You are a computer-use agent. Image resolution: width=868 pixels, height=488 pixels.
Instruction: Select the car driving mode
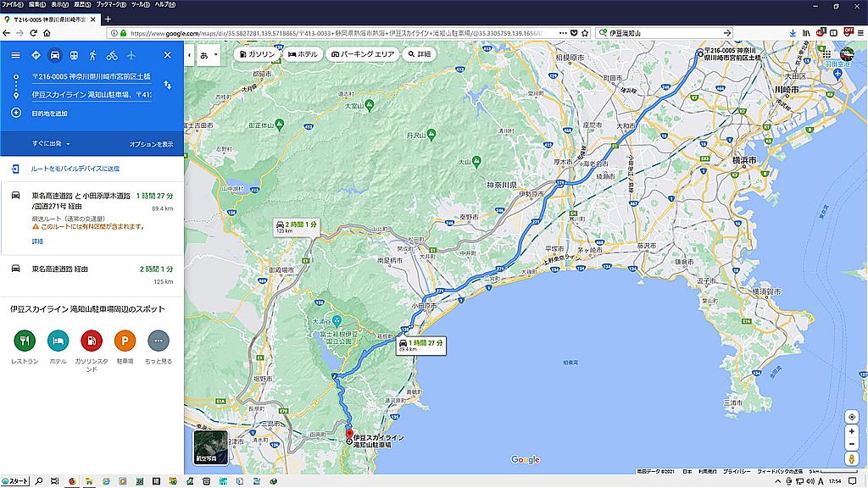click(55, 55)
